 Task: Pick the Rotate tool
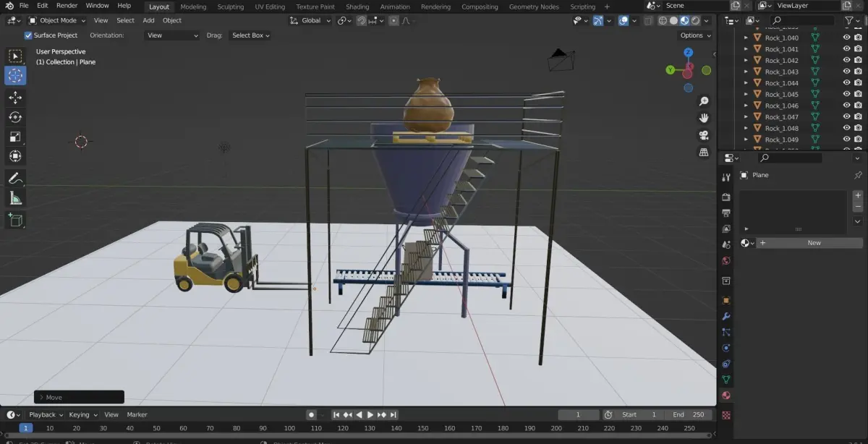coord(15,117)
